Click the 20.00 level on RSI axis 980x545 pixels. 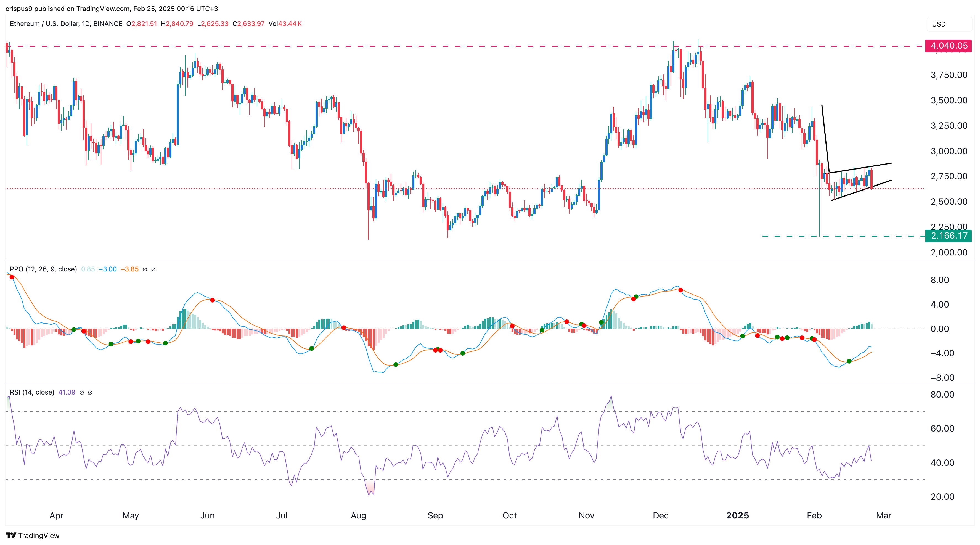(942, 496)
